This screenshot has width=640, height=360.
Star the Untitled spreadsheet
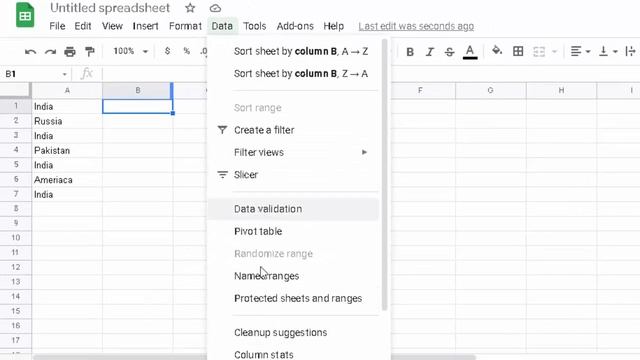point(190,8)
